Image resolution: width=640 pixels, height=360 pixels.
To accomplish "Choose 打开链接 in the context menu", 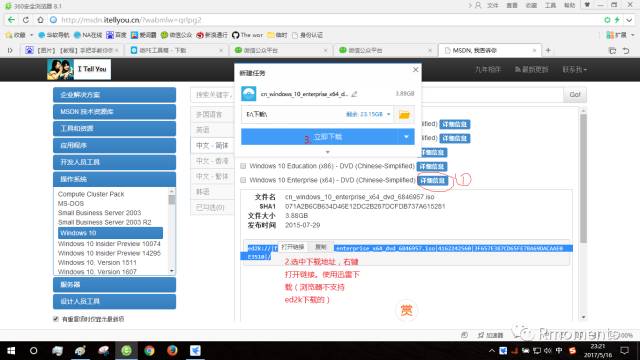I will [x=292, y=247].
